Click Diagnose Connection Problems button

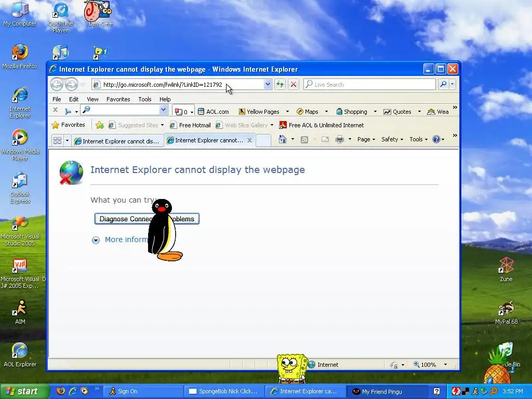(x=147, y=219)
